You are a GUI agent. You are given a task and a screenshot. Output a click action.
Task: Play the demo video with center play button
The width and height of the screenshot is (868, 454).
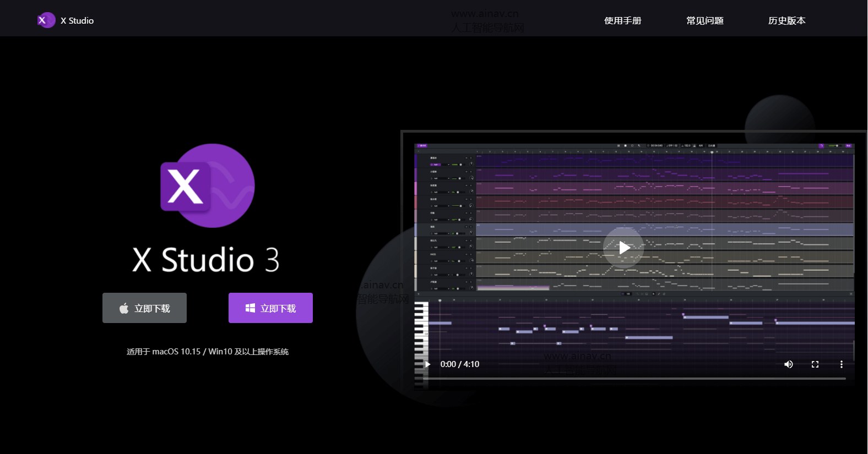tap(623, 248)
